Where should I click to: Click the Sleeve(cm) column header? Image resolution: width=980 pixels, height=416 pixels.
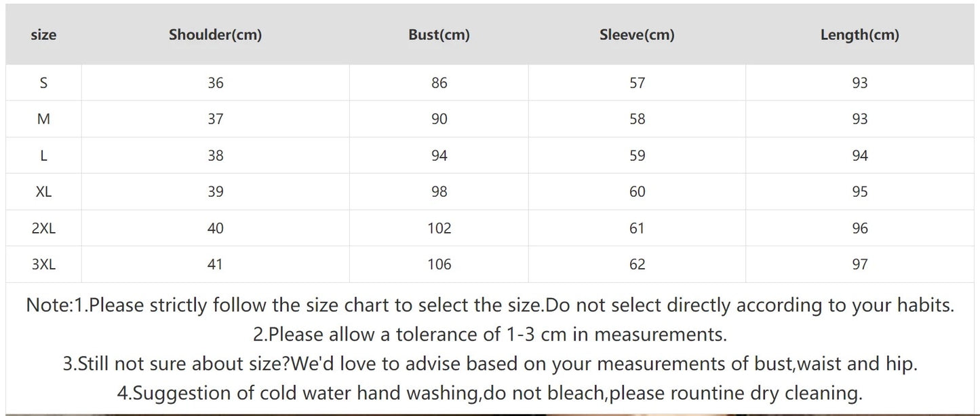point(637,35)
